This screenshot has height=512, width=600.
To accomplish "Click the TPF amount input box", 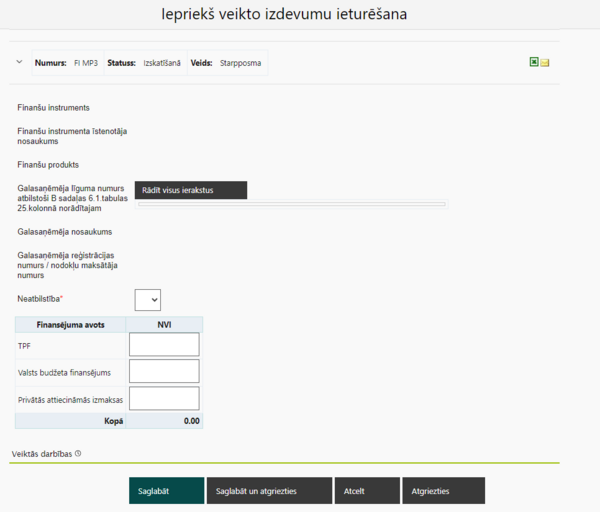I will pyautogui.click(x=164, y=344).
